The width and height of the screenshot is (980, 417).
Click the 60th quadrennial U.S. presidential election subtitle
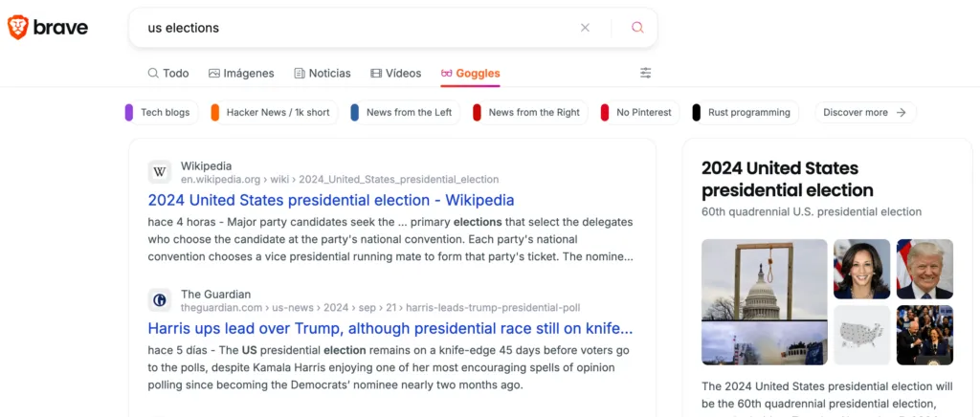tap(812, 211)
